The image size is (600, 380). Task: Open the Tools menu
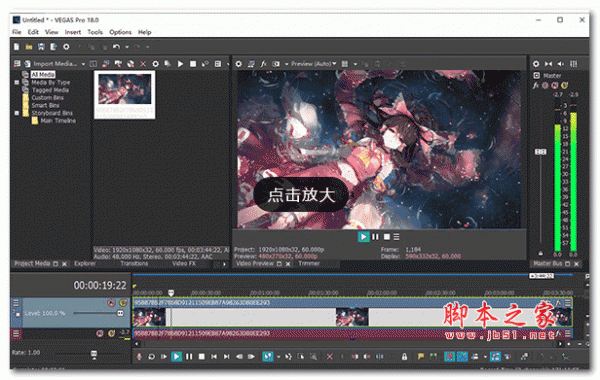click(95, 32)
